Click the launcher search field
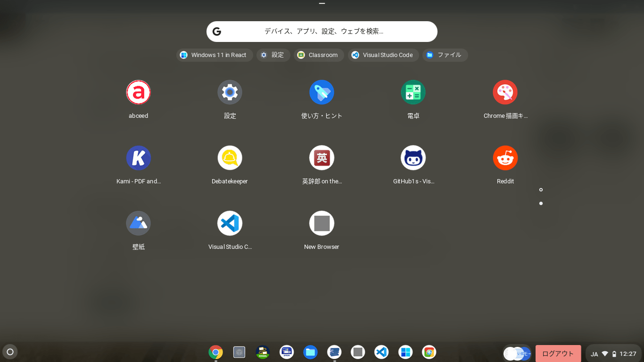Screen dimensions: 644x362 click(322, 32)
